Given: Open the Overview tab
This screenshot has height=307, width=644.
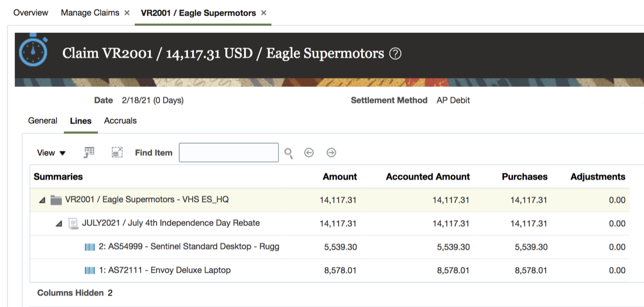Looking at the screenshot, I should click(31, 13).
